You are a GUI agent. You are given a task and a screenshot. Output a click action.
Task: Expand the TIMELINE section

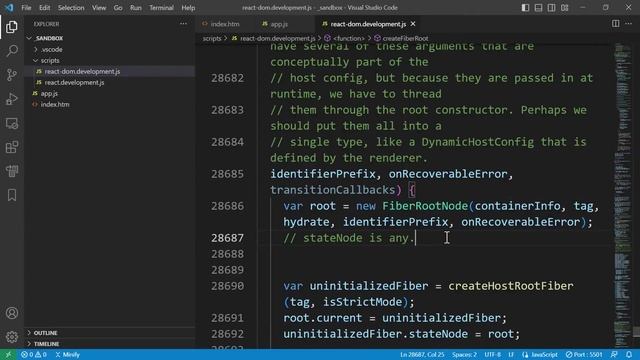coord(109,344)
